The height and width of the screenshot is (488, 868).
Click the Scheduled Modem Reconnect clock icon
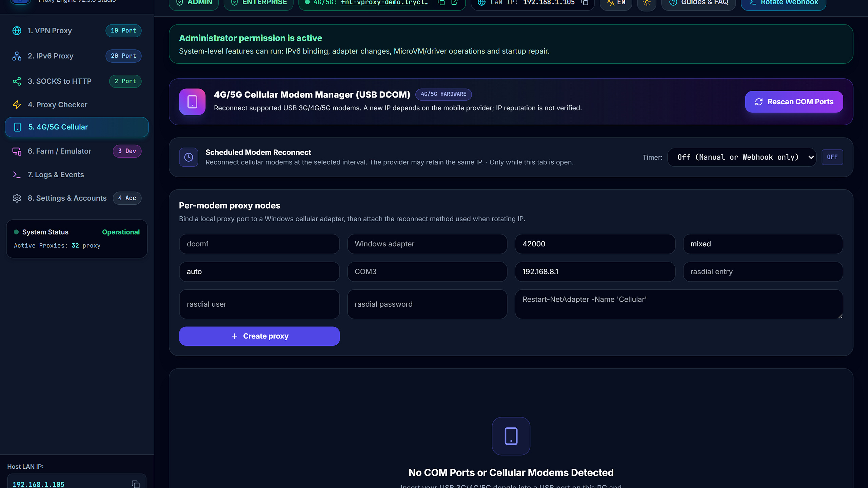click(x=189, y=157)
